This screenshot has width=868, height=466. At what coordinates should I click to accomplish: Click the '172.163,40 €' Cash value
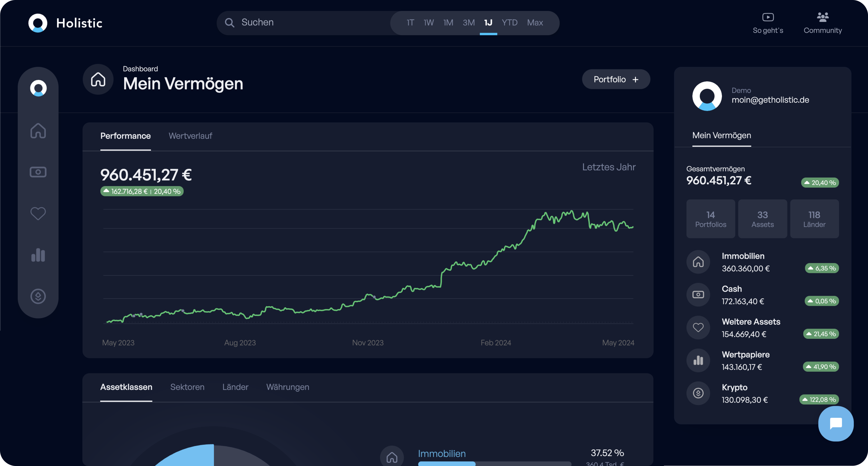click(x=743, y=301)
